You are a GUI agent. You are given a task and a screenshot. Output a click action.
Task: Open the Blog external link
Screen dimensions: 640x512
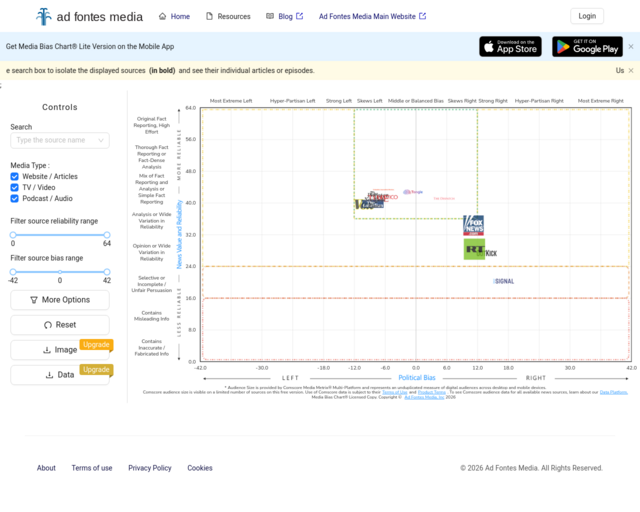click(x=284, y=16)
